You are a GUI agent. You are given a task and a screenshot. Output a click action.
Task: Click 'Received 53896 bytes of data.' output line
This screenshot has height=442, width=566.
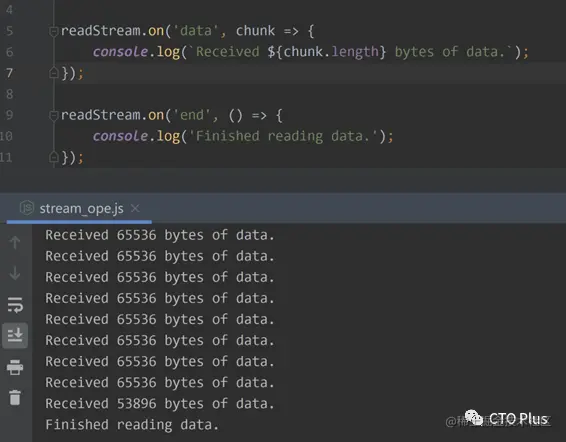(160, 404)
